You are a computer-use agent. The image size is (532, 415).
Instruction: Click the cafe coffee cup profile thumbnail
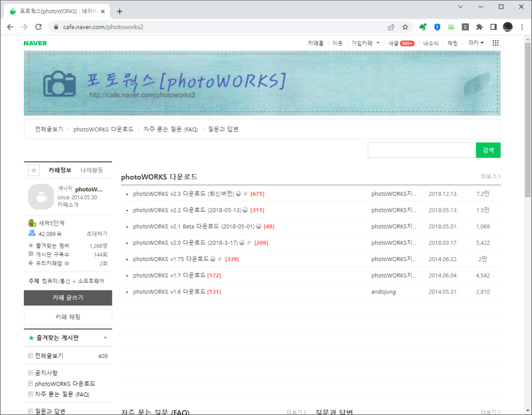click(41, 197)
